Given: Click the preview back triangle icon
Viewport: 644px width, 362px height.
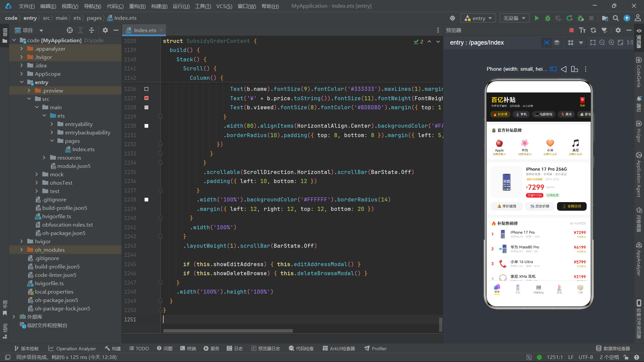Looking at the screenshot, I should [x=564, y=69].
